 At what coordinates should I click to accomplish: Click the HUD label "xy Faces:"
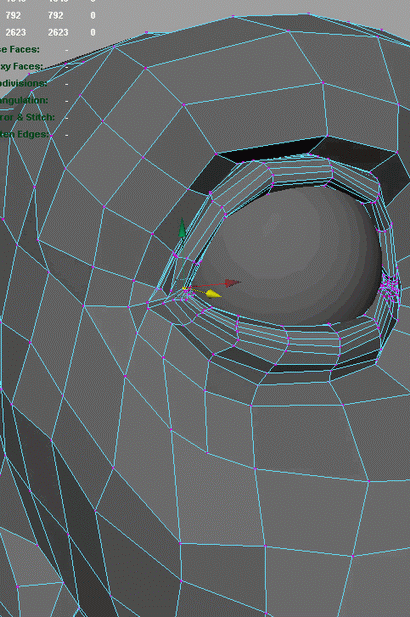pos(21,66)
